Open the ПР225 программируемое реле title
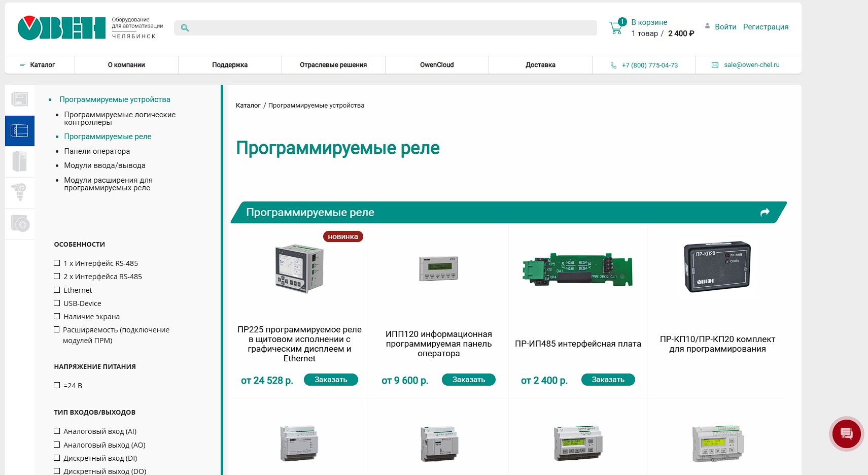 (299, 344)
